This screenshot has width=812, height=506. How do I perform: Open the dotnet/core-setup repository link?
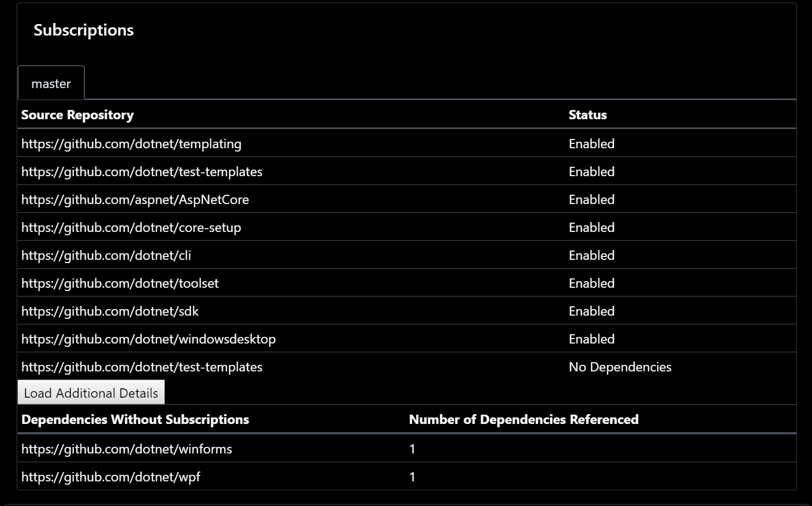(131, 227)
